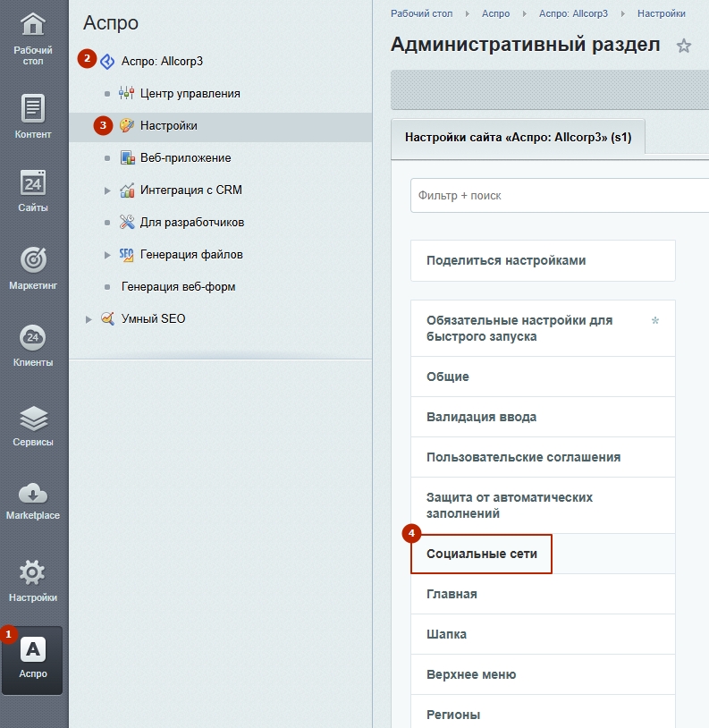Select the Клиенты cloud icon
The image size is (709, 728).
point(33,337)
